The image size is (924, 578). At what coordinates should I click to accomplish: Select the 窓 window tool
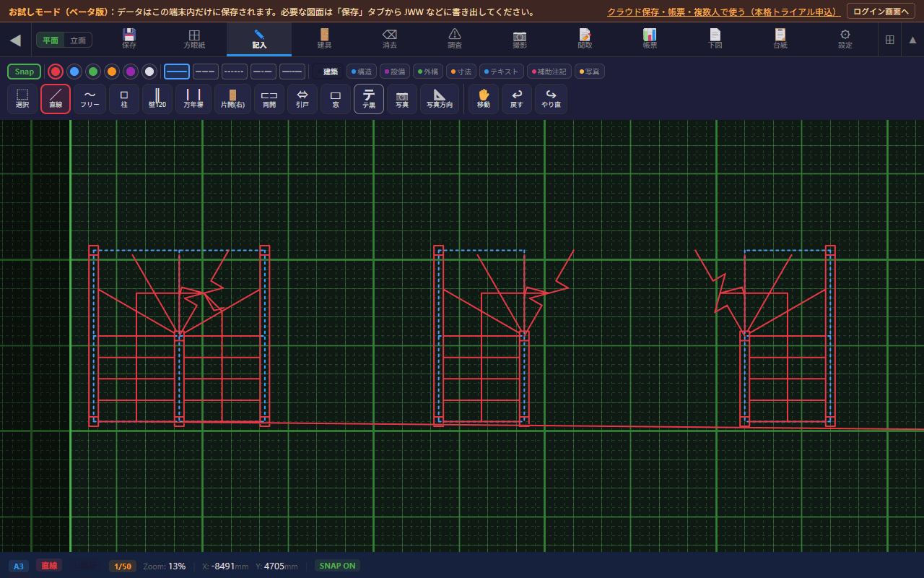[x=336, y=99]
